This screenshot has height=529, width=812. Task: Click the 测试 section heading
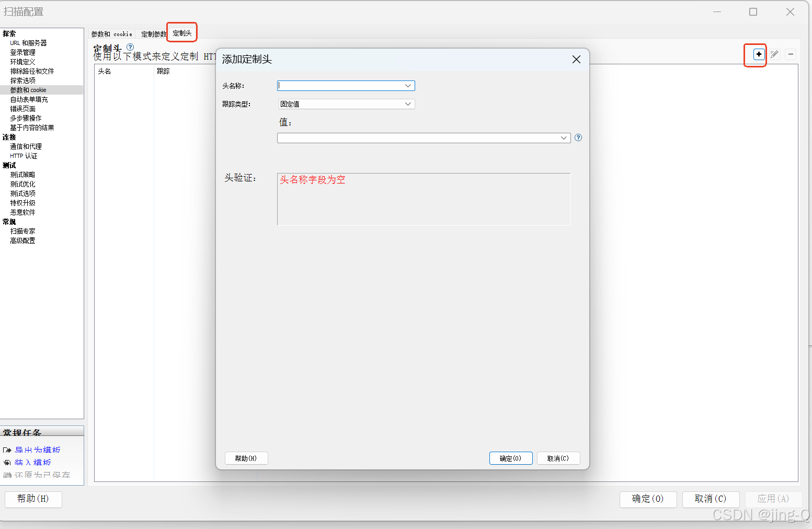[9, 165]
